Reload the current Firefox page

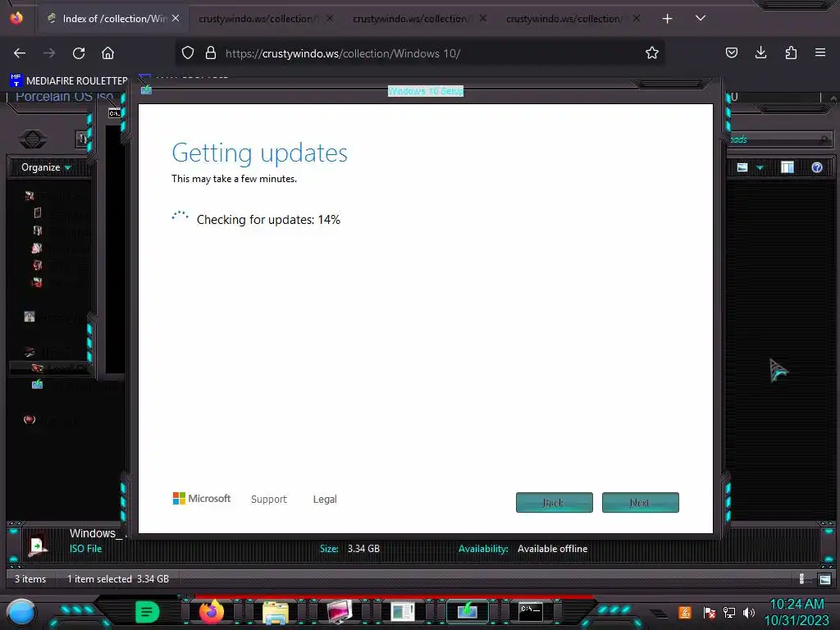pyautogui.click(x=79, y=53)
